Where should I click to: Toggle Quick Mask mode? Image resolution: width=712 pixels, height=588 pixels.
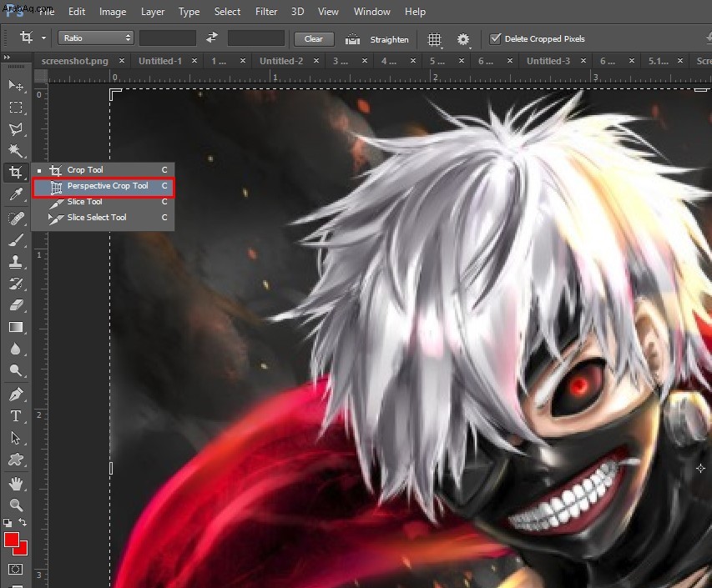[x=15, y=570]
